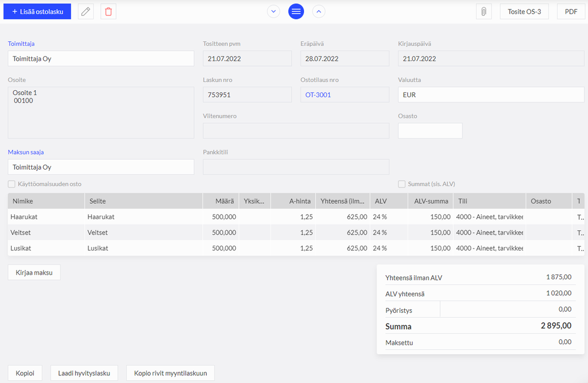Toggle Käyttöomaisuuden osto checkbox
The image size is (588, 383).
(12, 184)
